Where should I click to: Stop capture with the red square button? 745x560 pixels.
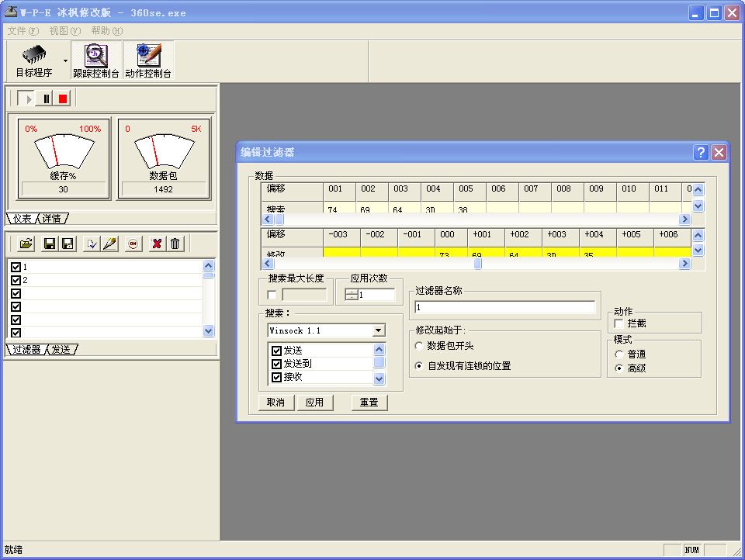pyautogui.click(x=63, y=99)
